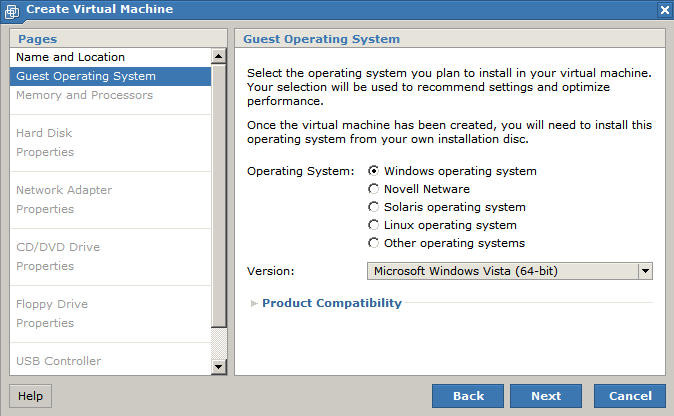
Task: Pick the Linux operating system radio
Action: [x=374, y=225]
